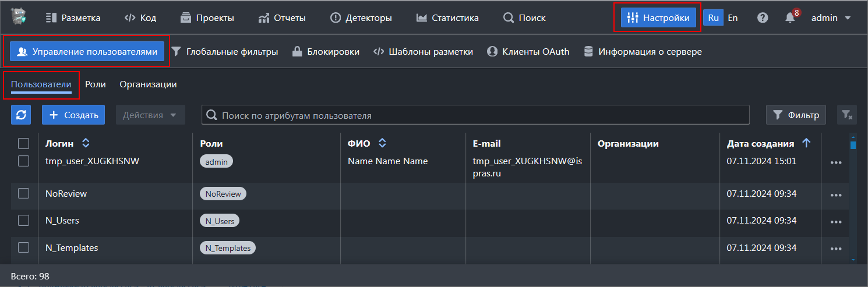This screenshot has height=287, width=868.
Task: Switch to the Роли tab
Action: pos(96,84)
